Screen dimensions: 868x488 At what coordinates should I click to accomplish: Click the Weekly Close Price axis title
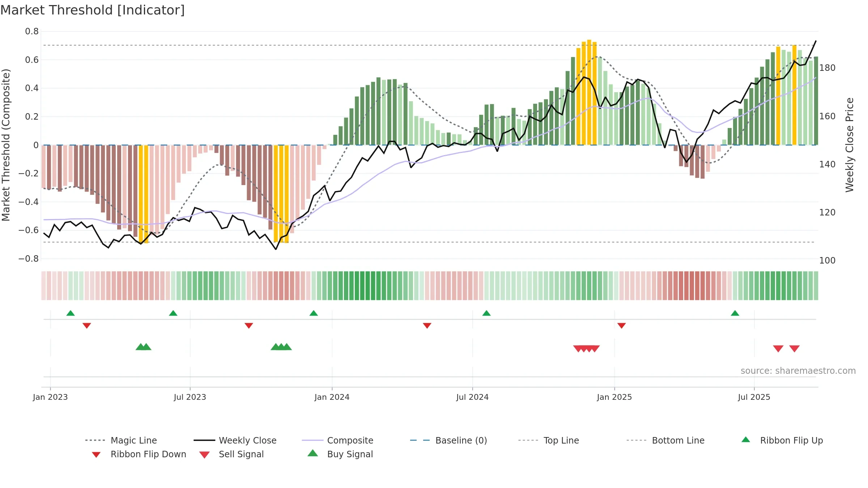[x=850, y=145]
